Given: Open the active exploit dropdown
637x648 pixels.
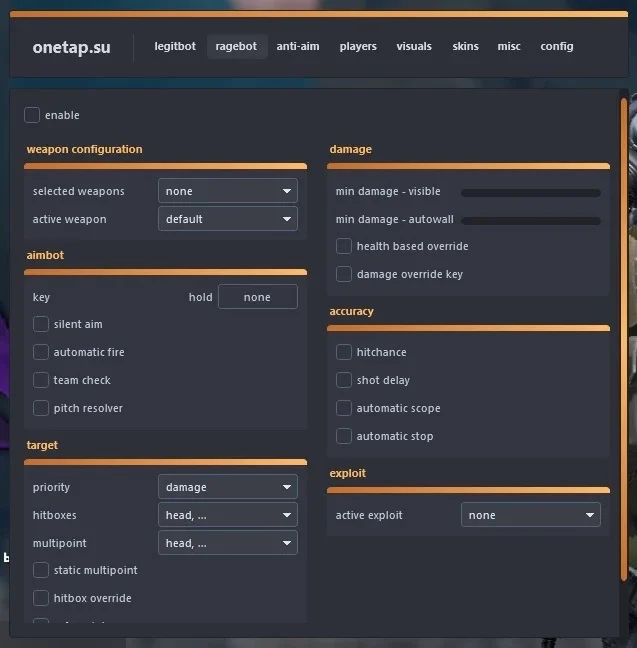Looking at the screenshot, I should pos(531,515).
